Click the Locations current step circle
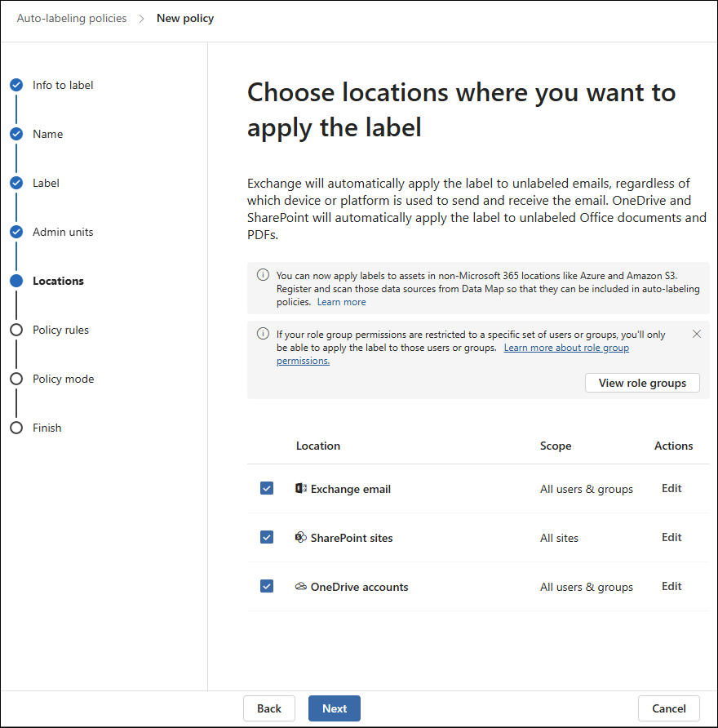 (16, 281)
